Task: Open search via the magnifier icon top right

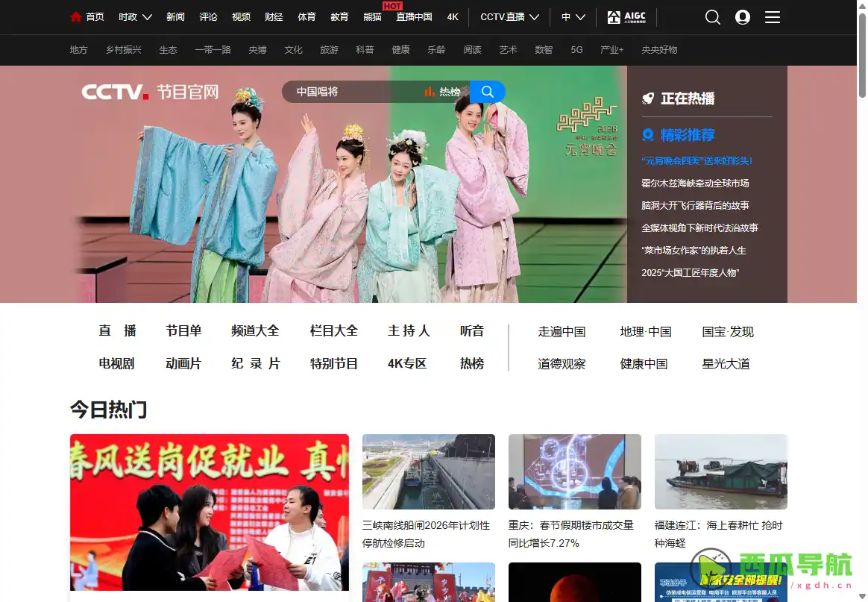Action: pos(712,16)
